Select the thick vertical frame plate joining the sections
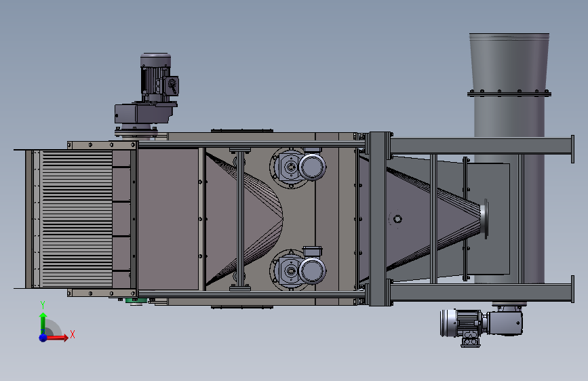 pyautogui.click(x=378, y=219)
